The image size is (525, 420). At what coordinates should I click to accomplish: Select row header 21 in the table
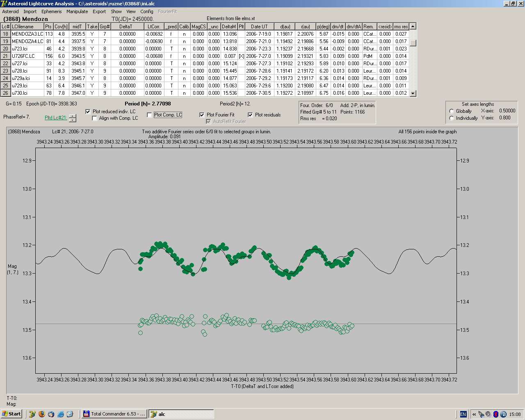(6, 56)
